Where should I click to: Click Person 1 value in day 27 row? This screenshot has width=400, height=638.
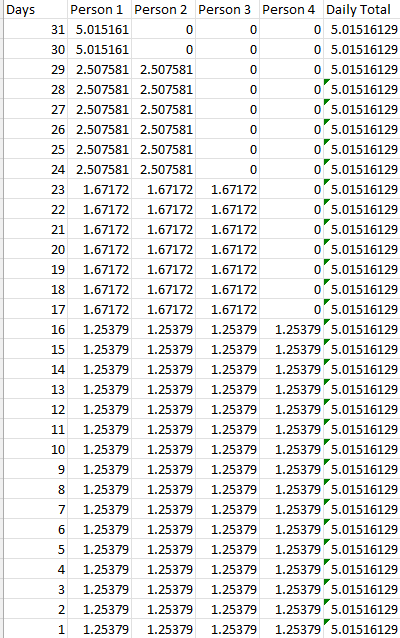(99, 109)
